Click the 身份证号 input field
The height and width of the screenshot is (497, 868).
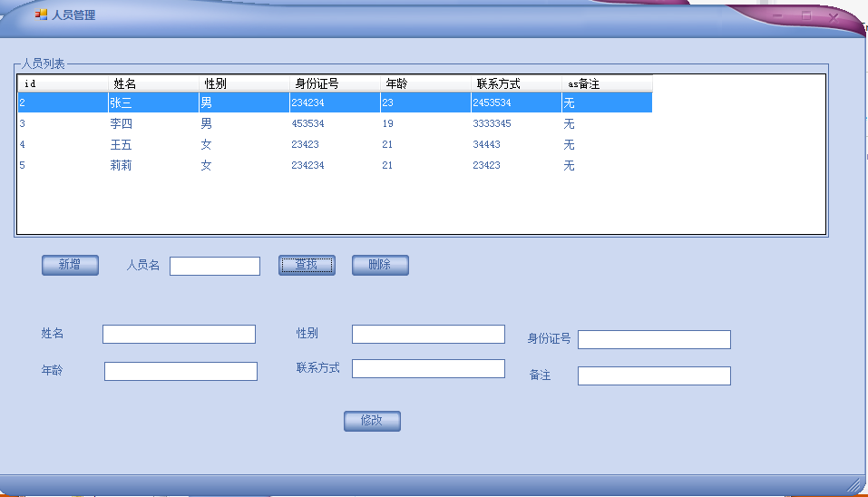coord(654,340)
